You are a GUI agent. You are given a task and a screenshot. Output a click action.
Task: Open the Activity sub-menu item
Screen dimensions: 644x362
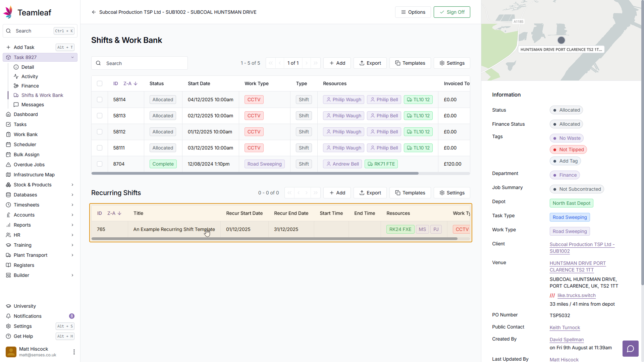30,76
